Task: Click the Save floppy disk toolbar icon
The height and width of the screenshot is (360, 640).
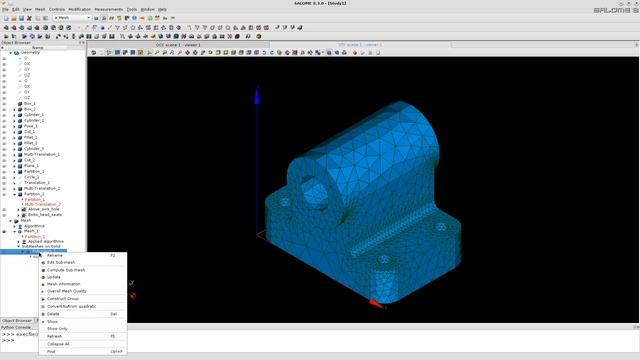Action: [21, 18]
